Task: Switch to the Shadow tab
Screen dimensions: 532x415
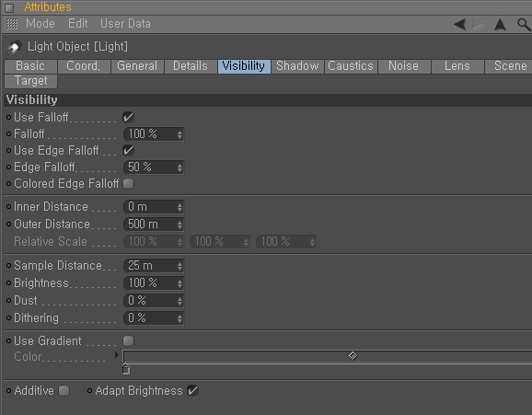Action: (297, 66)
